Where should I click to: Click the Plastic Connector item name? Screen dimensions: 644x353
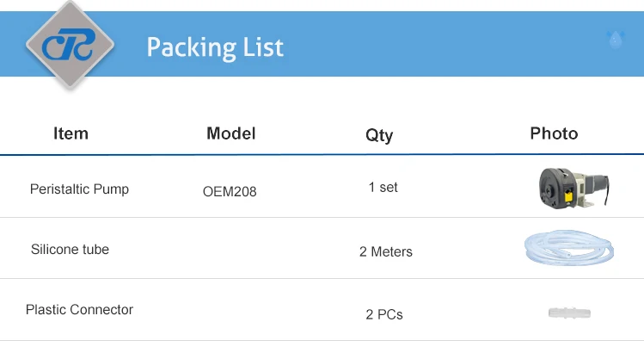coord(79,309)
